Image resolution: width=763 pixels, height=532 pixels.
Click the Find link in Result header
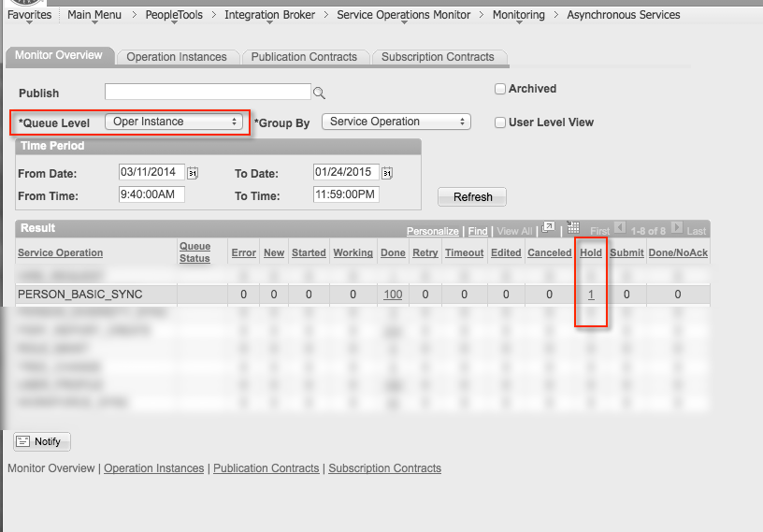tap(478, 231)
